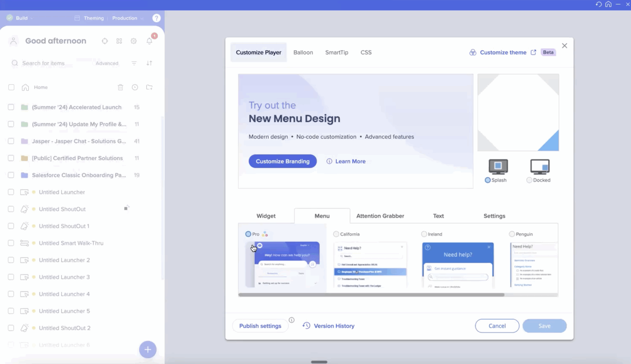The width and height of the screenshot is (631, 364).
Task: Open the Attention Grabber tab
Action: [x=380, y=216]
